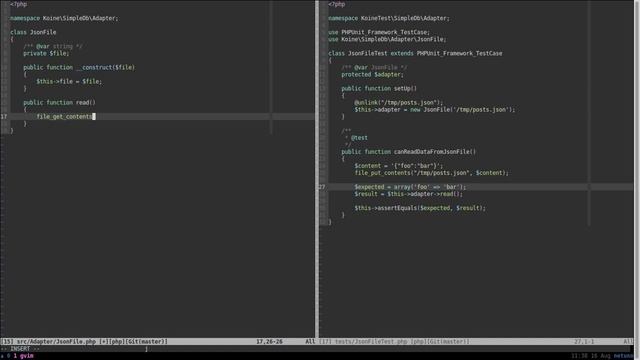Click the '@test' annotation

coord(359,138)
